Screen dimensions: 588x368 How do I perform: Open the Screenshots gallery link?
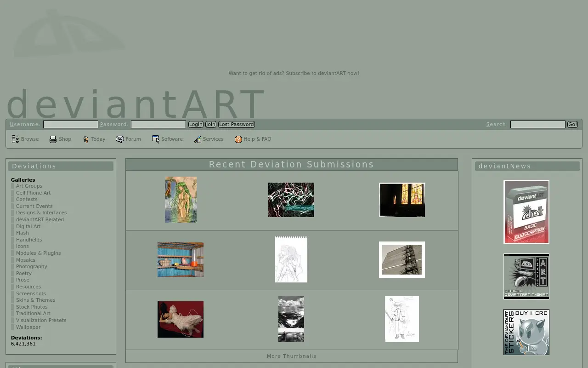31,293
